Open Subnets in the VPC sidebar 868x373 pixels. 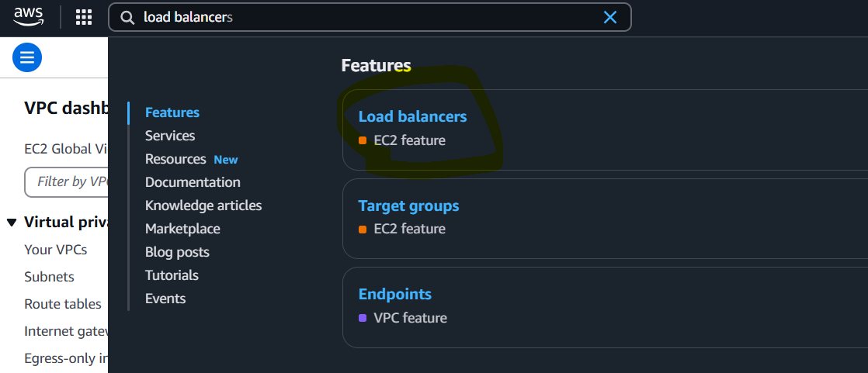(49, 276)
